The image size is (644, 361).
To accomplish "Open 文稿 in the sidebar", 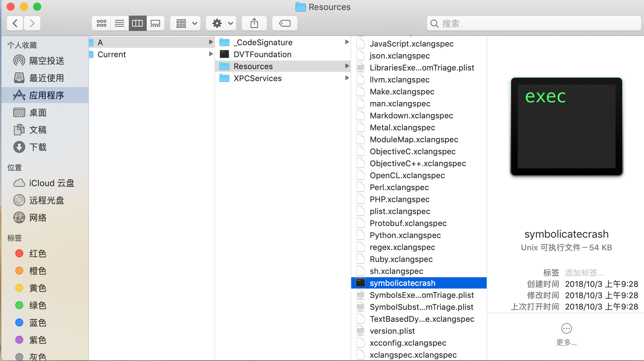I will [x=45, y=130].
